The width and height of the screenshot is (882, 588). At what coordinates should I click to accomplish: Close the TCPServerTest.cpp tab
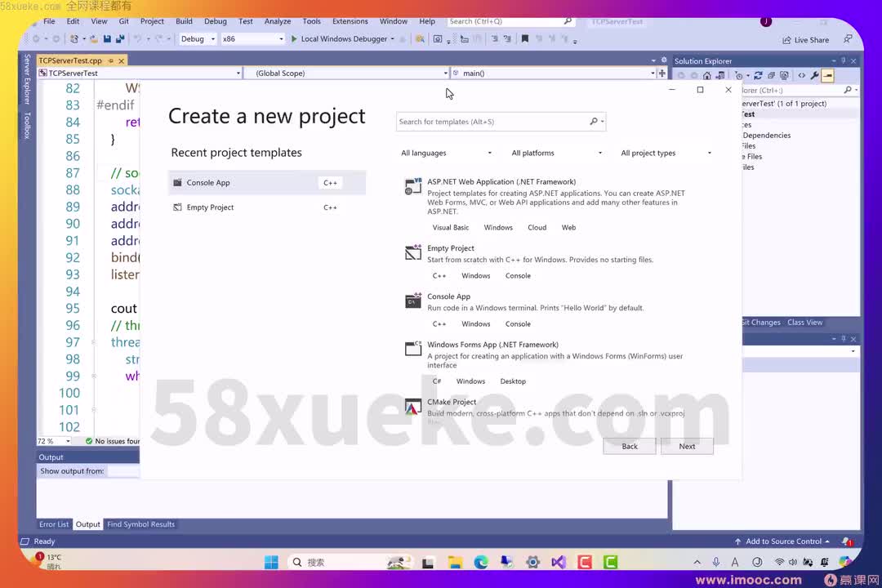click(x=121, y=60)
